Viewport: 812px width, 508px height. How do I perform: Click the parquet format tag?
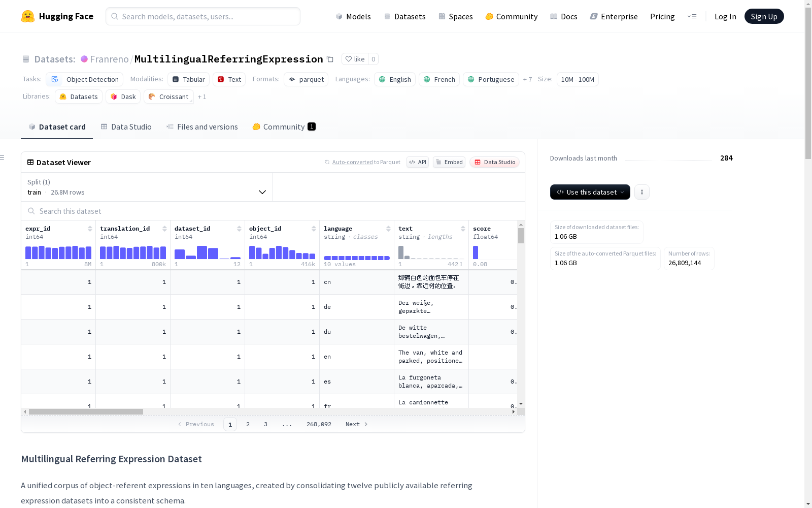(x=306, y=79)
